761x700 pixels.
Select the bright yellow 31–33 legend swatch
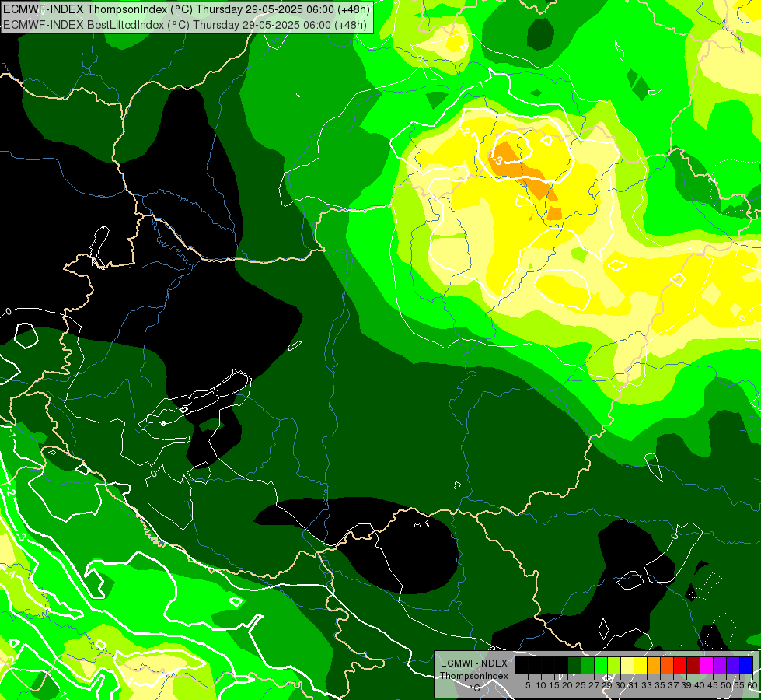coord(641,665)
